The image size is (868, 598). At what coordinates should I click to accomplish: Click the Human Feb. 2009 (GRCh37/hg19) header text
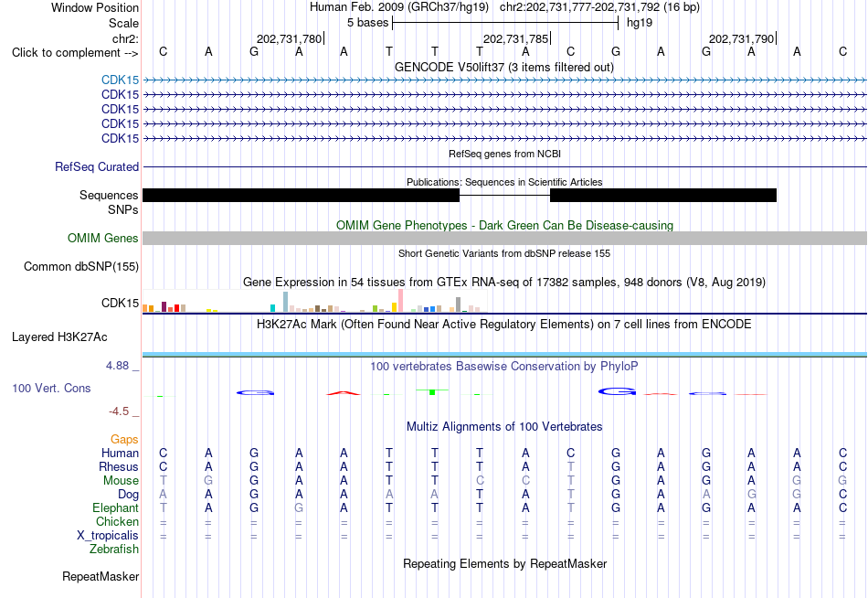[x=399, y=7]
